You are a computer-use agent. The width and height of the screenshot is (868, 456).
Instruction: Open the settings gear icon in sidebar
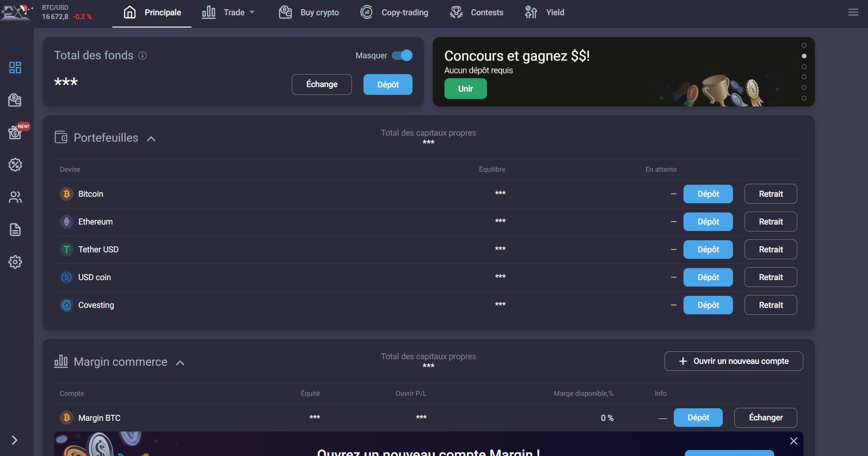[x=15, y=262]
